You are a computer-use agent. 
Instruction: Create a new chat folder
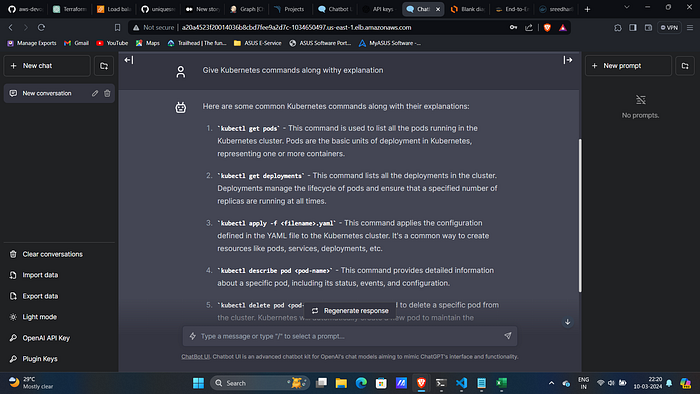(x=104, y=66)
